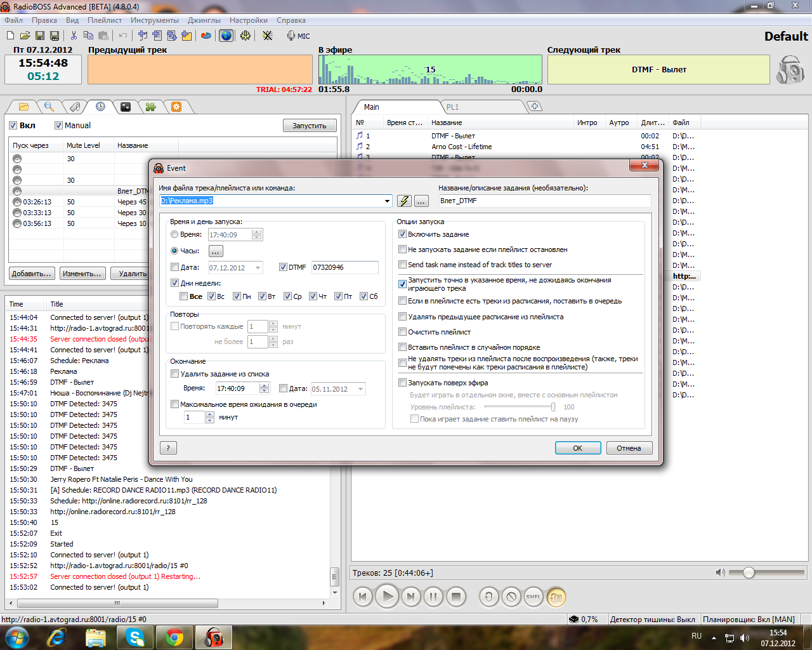
Task: Switch to the tag icon tab
Action: tap(75, 107)
